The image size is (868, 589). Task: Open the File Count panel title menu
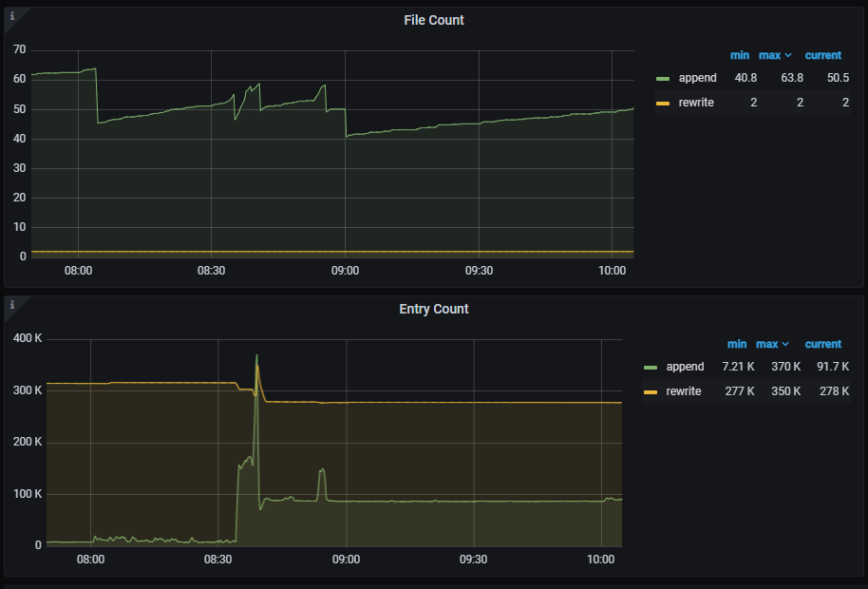pos(433,20)
